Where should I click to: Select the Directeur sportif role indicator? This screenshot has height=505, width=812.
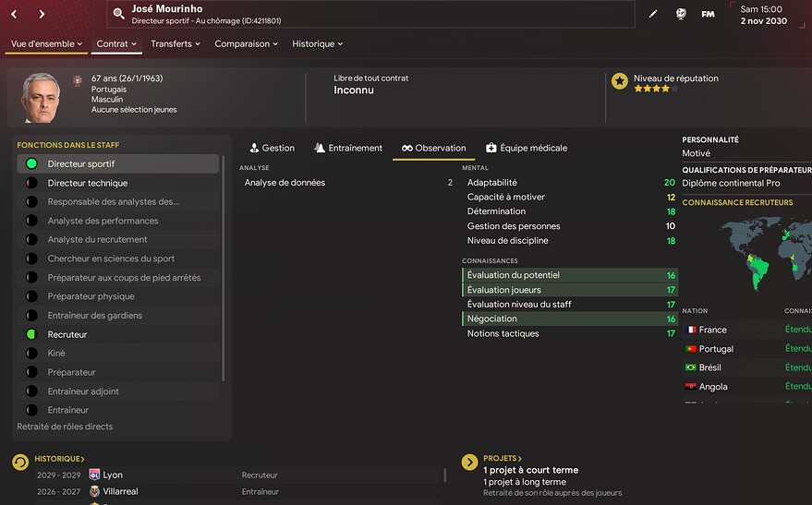point(31,163)
